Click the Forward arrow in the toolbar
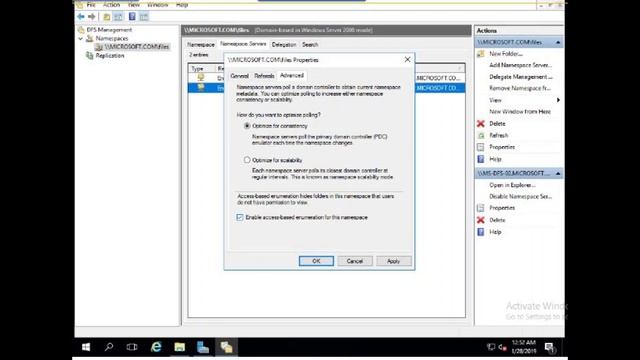 pyautogui.click(x=92, y=17)
